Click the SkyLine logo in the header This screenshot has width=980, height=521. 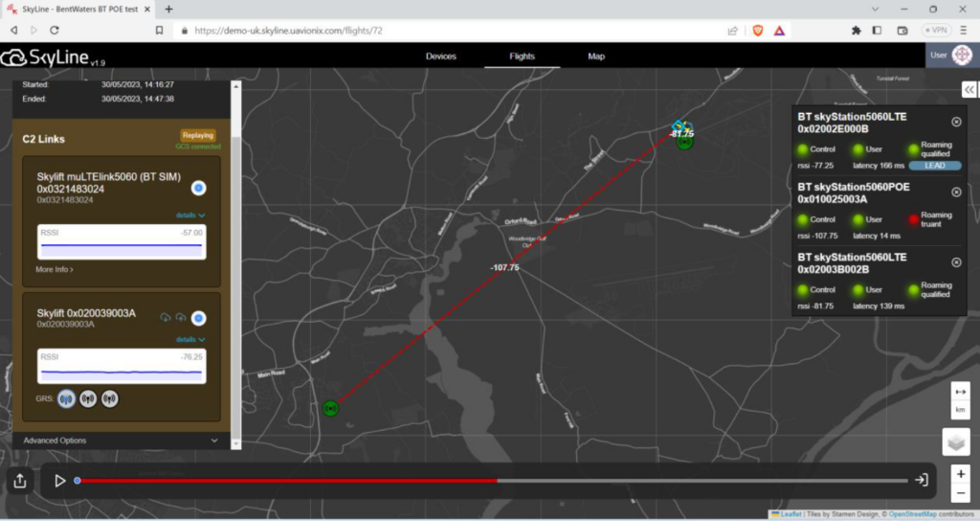pyautogui.click(x=54, y=57)
